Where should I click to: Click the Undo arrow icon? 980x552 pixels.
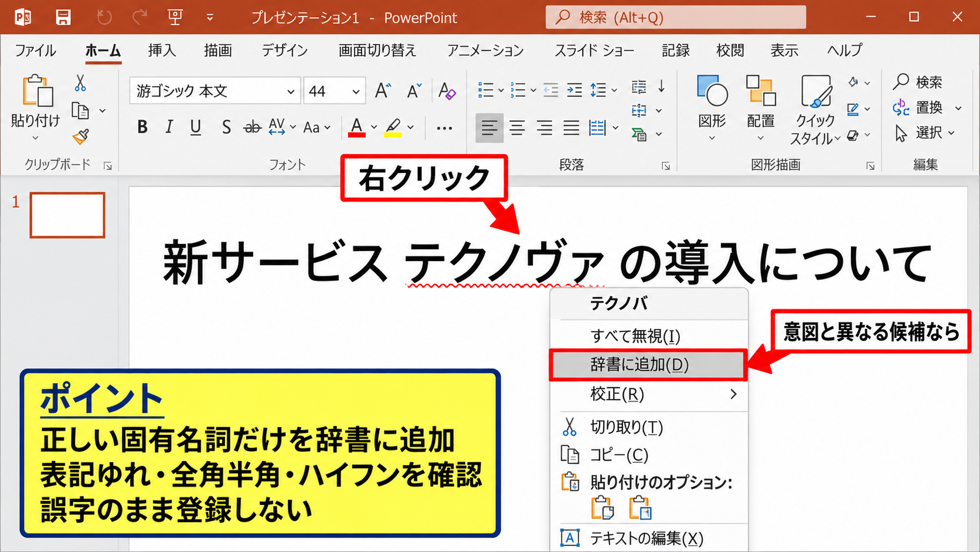tap(104, 18)
